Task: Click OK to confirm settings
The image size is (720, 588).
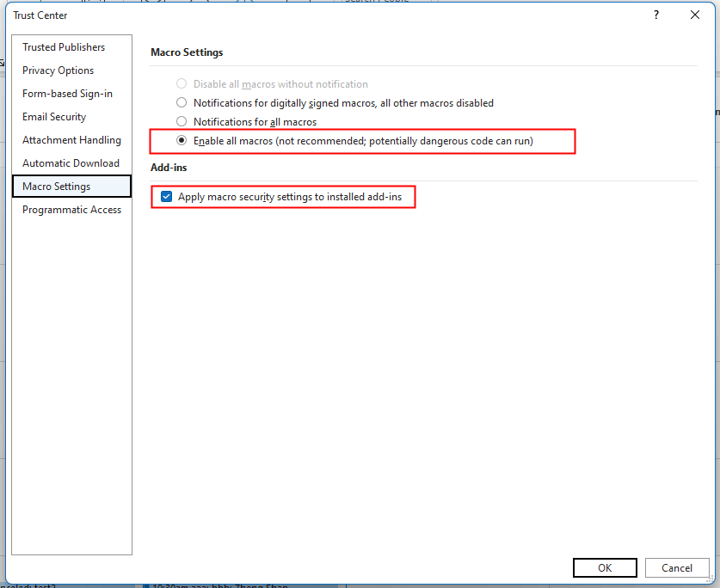Action: pos(605,567)
